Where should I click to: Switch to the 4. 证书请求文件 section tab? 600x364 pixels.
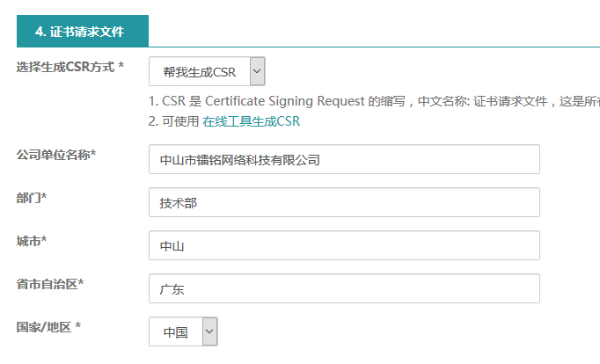point(83,31)
